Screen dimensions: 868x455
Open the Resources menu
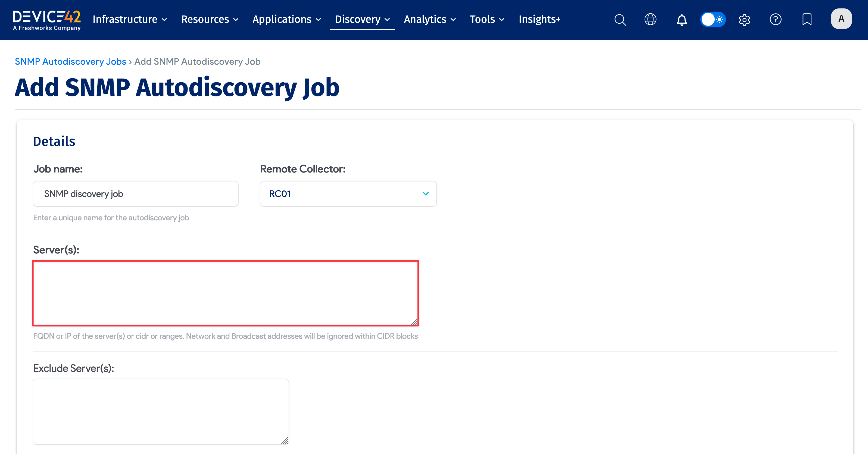click(x=210, y=20)
